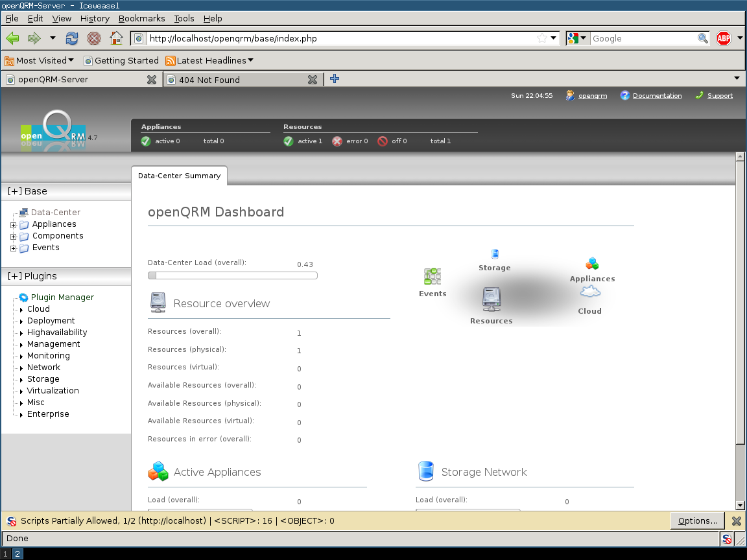Select the Data-Center Summary tab

point(179,175)
